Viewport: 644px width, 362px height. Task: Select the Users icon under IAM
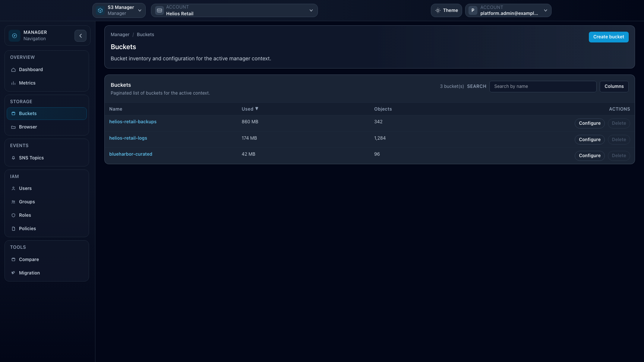[x=13, y=188]
